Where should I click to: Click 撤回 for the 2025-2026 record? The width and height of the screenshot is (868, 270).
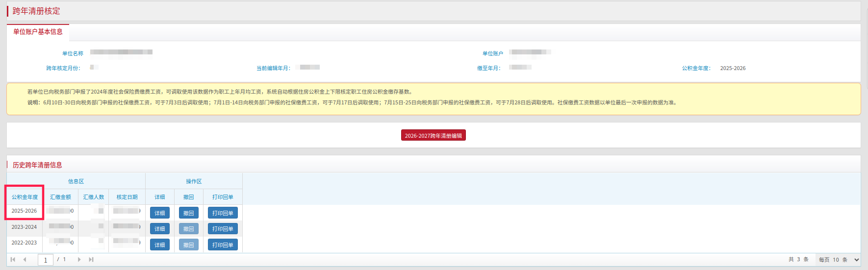(x=189, y=213)
